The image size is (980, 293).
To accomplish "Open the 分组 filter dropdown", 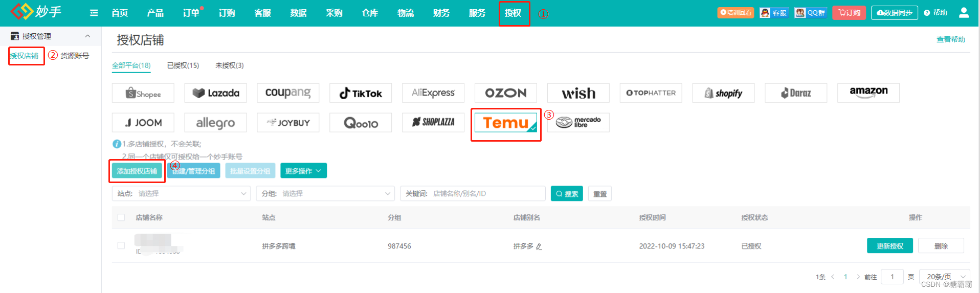I will point(325,194).
